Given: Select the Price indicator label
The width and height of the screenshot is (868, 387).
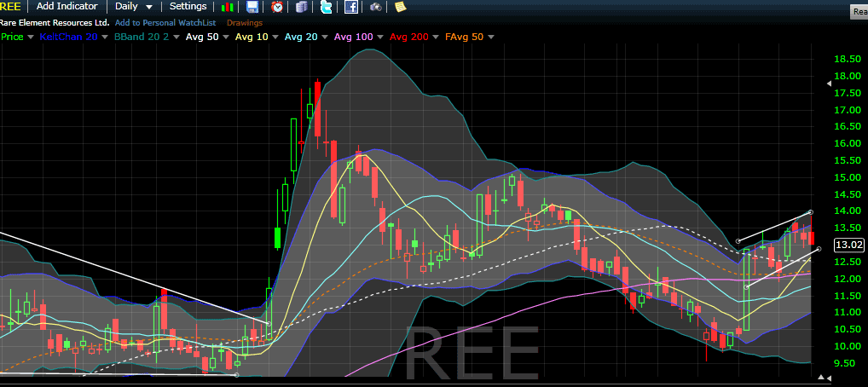Looking at the screenshot, I should (12, 38).
